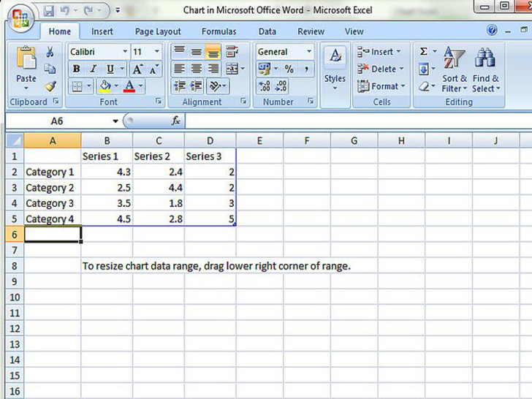Align text right
The image size is (532, 399).
click(213, 69)
